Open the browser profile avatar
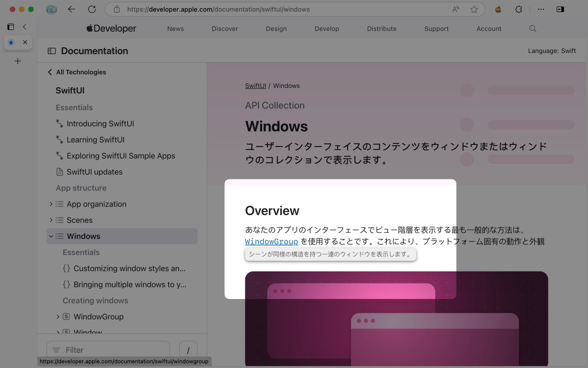Screen dimensions: 588x368 click(x=51, y=9)
